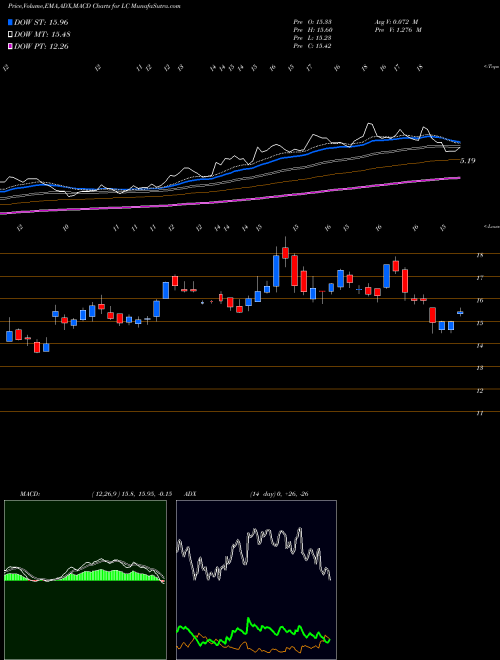Click the 14 price axis label
The image size is (500, 660).
[479, 346]
